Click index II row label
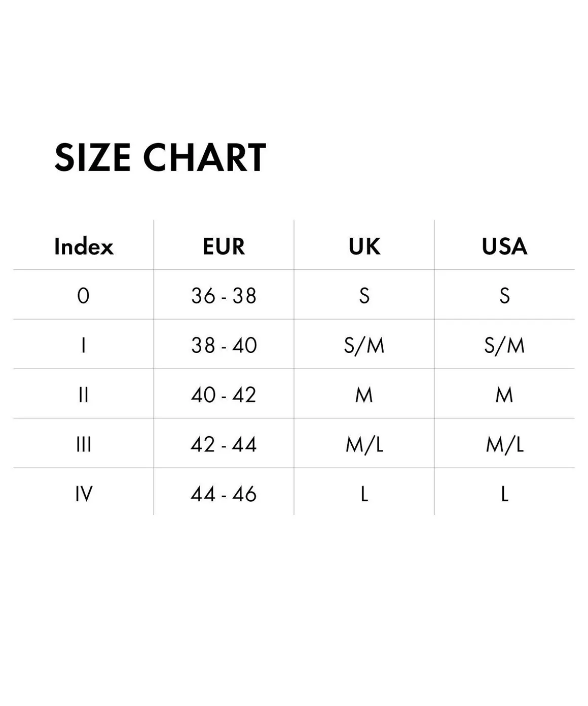Image resolution: width=588 pixels, height=706 pixels. point(84,395)
